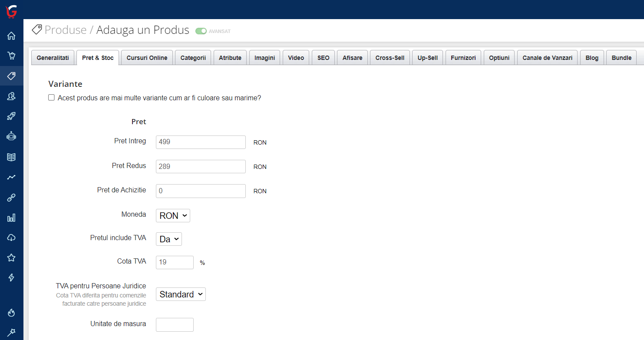Open TVA pentru Persoane Juridice dropdown
The height and width of the screenshot is (340, 644).
[180, 294]
